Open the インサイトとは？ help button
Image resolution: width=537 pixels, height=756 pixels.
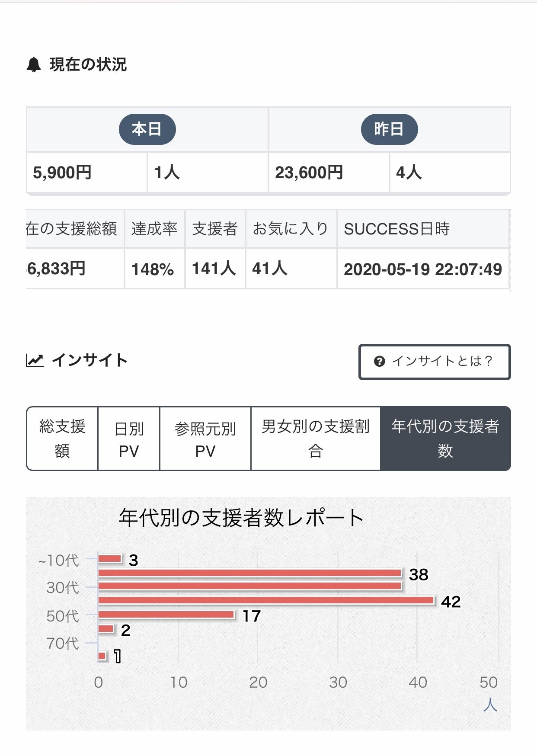pos(435,362)
